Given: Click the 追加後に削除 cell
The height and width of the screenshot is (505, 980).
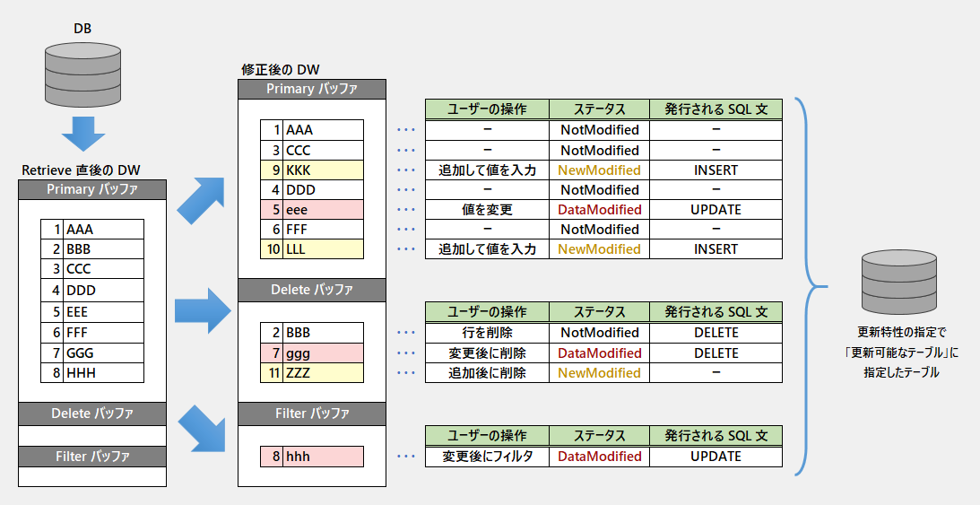Looking at the screenshot, I should [x=487, y=373].
